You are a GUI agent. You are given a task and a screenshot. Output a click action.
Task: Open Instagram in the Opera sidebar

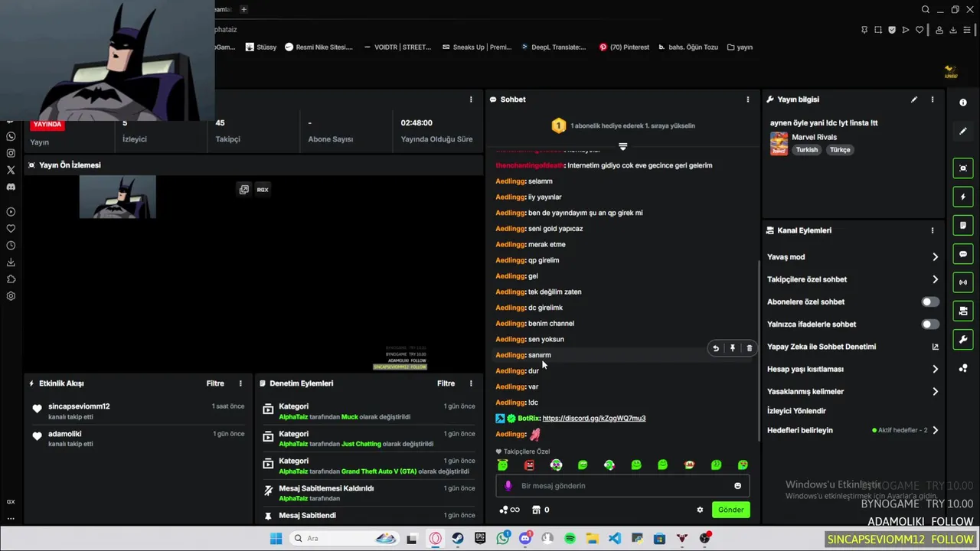(x=11, y=153)
